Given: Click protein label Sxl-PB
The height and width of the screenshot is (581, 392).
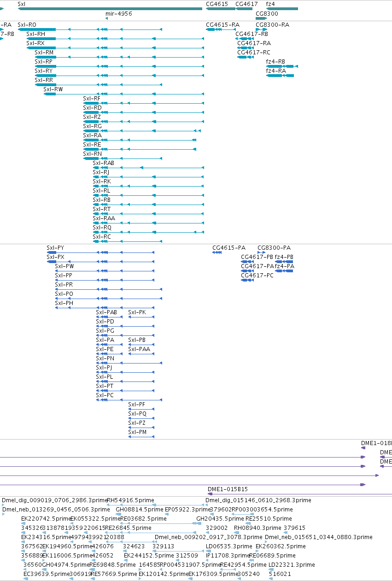Looking at the screenshot, I should [137, 340].
